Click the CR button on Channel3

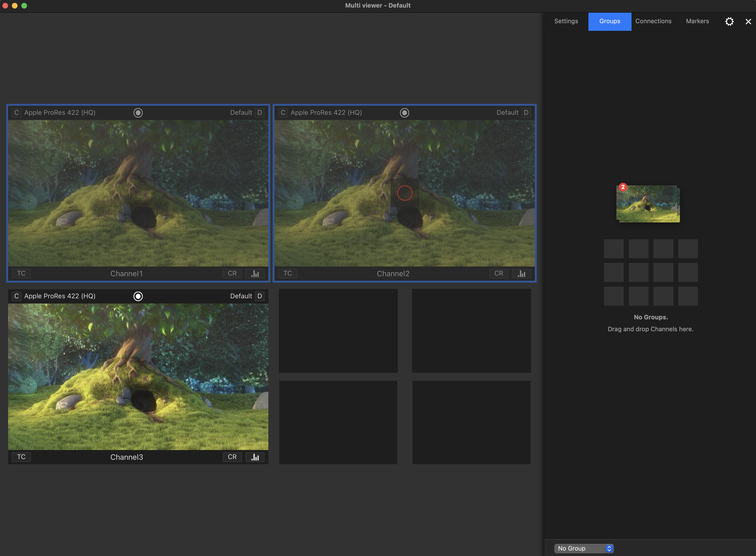click(232, 457)
